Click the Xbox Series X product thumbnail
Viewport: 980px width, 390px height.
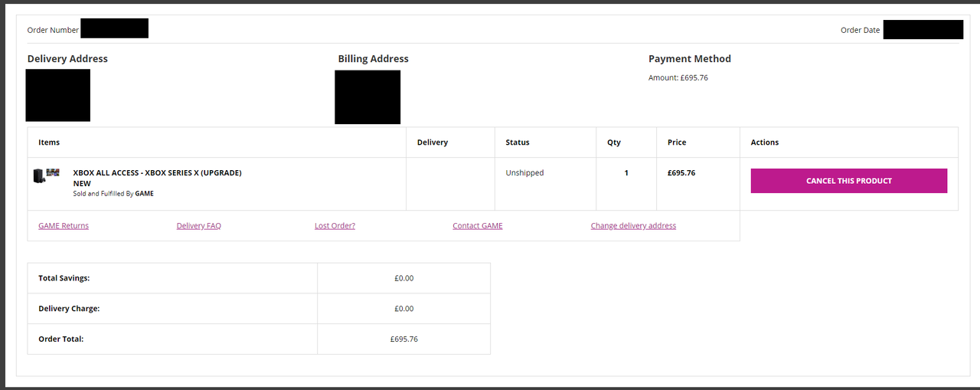click(46, 175)
